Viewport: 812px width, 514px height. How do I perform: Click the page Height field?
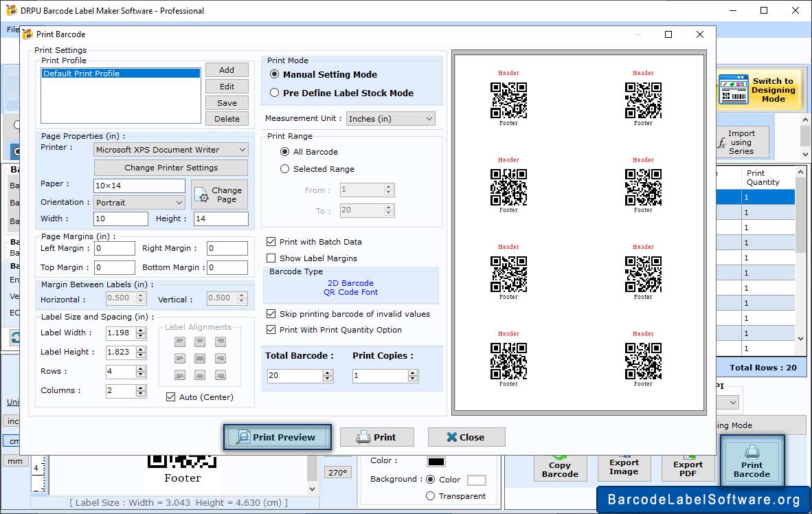[221, 219]
